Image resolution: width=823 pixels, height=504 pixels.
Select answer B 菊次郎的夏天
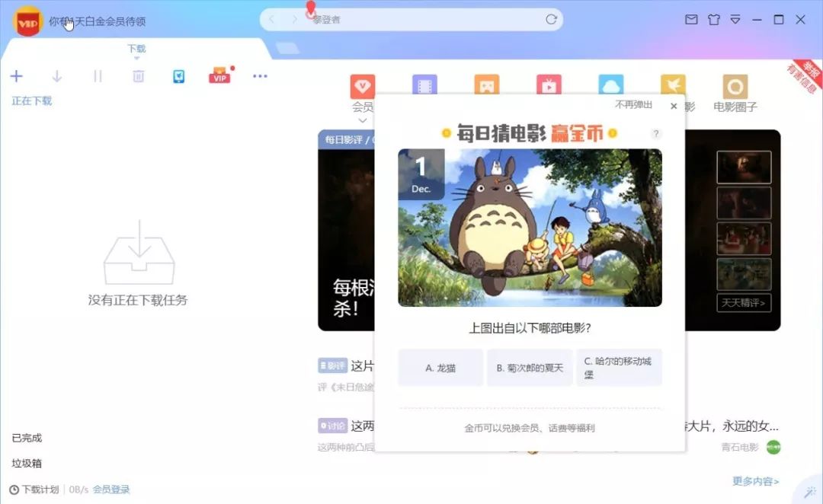pyautogui.click(x=530, y=367)
